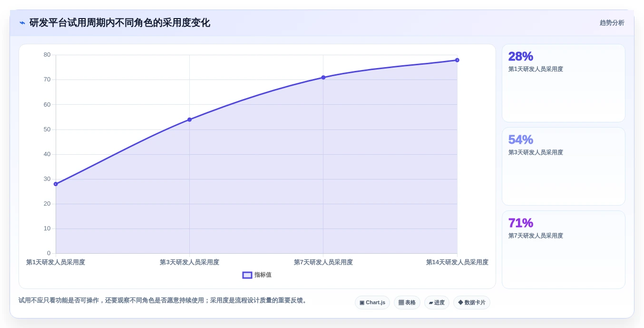Click the data point for 第14天研发人员采用度
Image resolution: width=644 pixels, height=328 pixels.
(x=457, y=60)
